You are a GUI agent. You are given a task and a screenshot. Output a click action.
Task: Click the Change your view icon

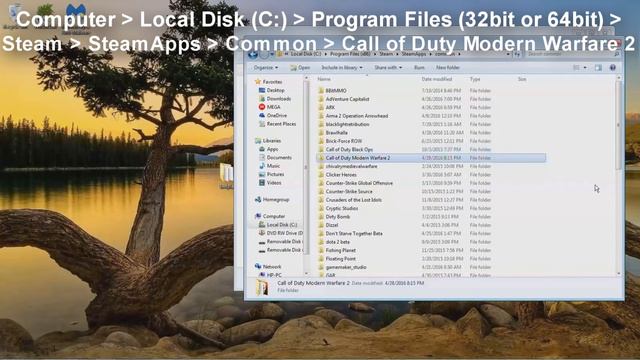point(576,68)
